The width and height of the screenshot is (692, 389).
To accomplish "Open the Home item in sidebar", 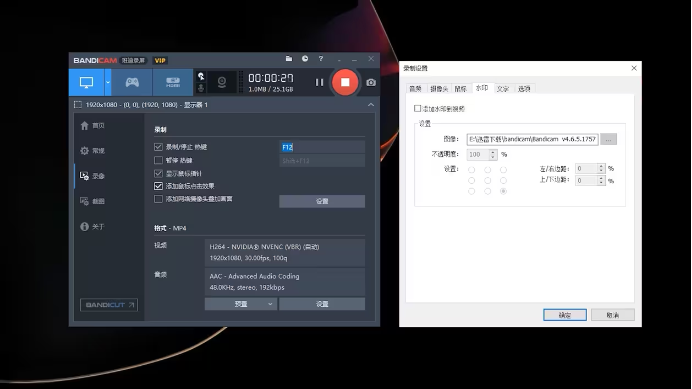I will (x=93, y=126).
